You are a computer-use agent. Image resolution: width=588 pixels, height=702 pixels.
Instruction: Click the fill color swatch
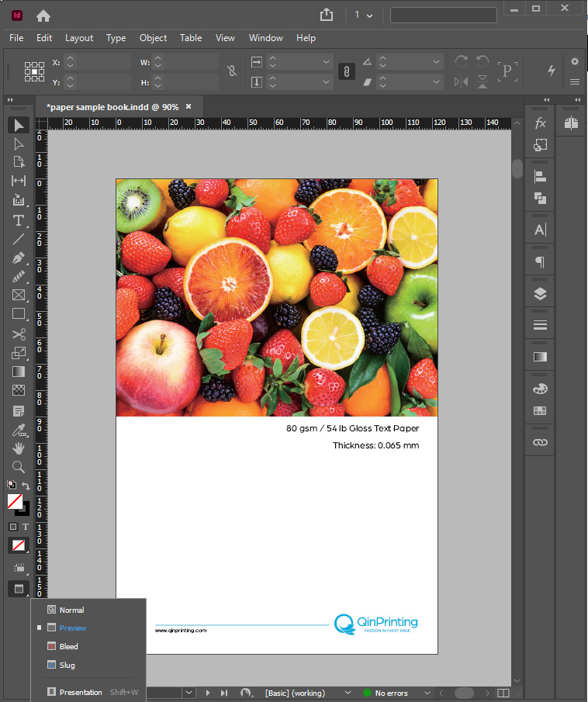[x=15, y=502]
